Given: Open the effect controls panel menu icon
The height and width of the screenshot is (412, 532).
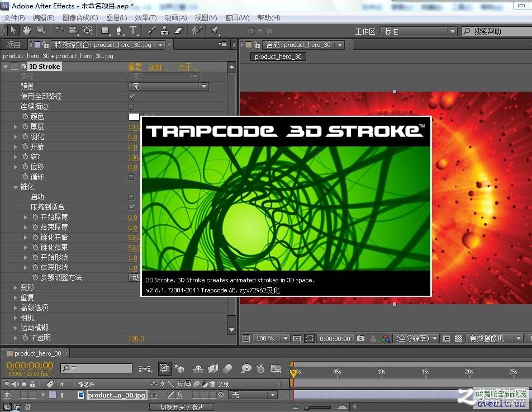Looking at the screenshot, I should (222, 44).
